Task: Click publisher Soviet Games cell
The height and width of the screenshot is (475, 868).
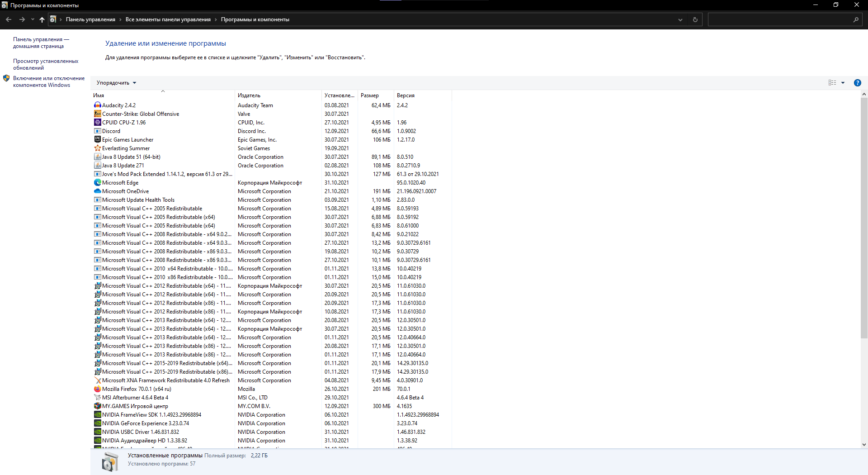Action: click(254, 148)
